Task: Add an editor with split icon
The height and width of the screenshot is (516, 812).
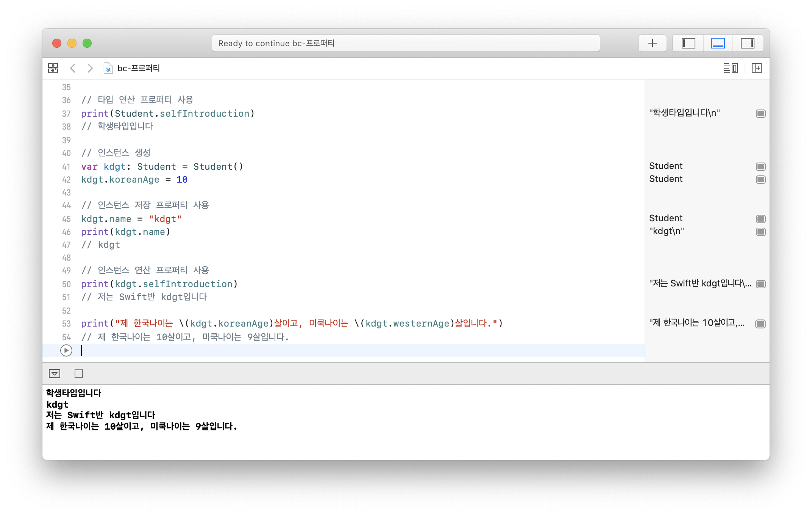Action: [756, 68]
